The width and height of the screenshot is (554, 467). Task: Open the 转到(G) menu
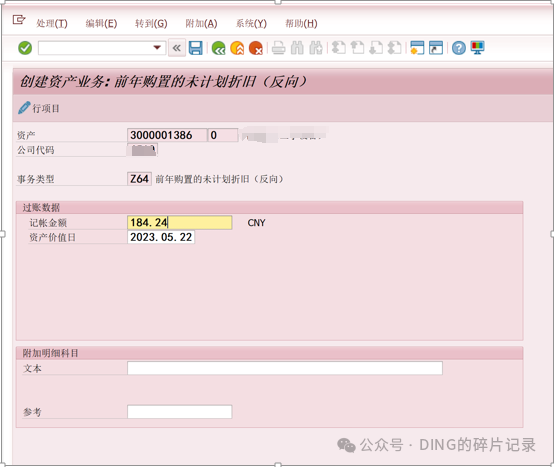pos(151,23)
